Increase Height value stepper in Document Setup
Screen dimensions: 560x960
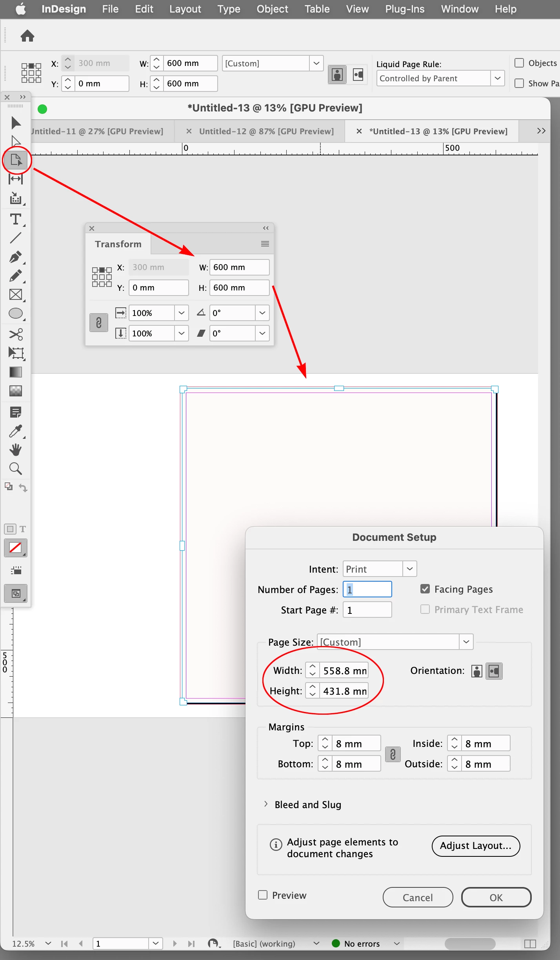point(312,686)
